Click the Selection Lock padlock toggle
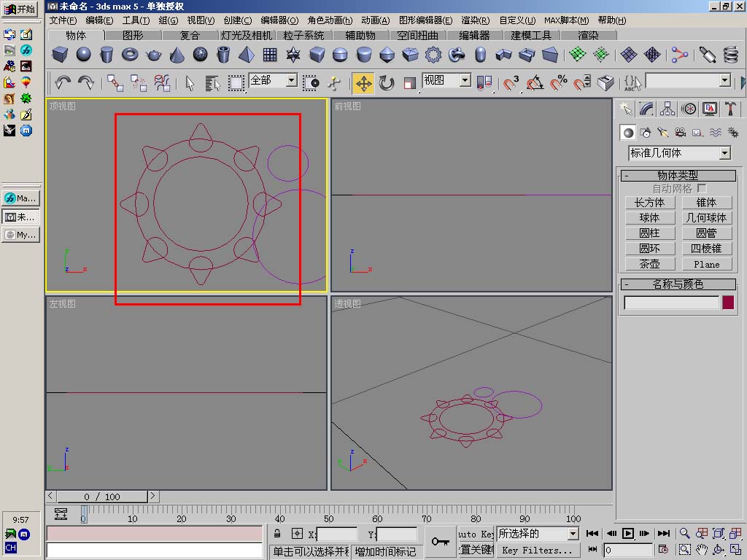 coord(277,533)
